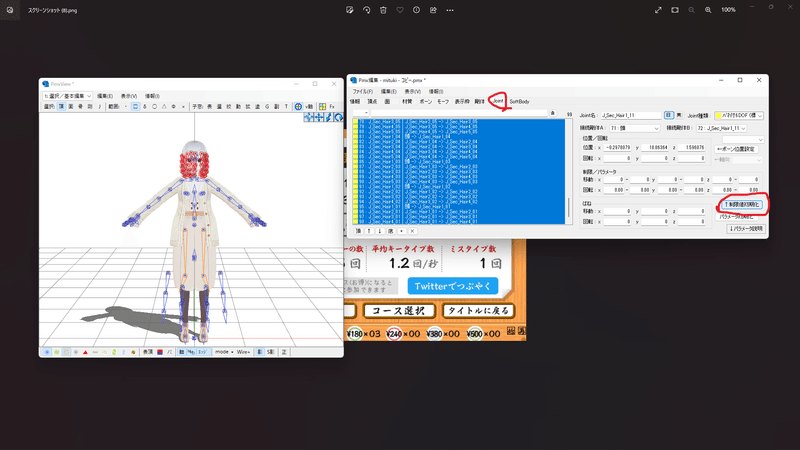Open 編集(E) menu in PmxView
The height and width of the screenshot is (450, 800).
[105, 96]
